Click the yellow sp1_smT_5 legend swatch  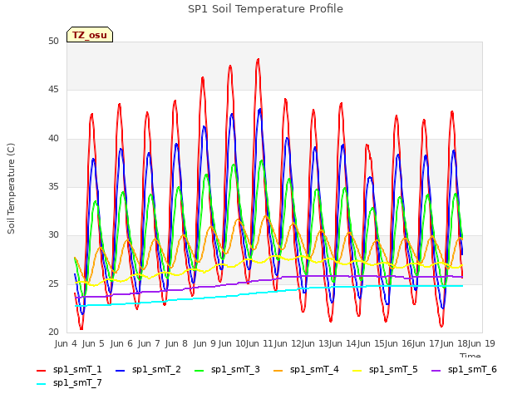tap(357, 371)
